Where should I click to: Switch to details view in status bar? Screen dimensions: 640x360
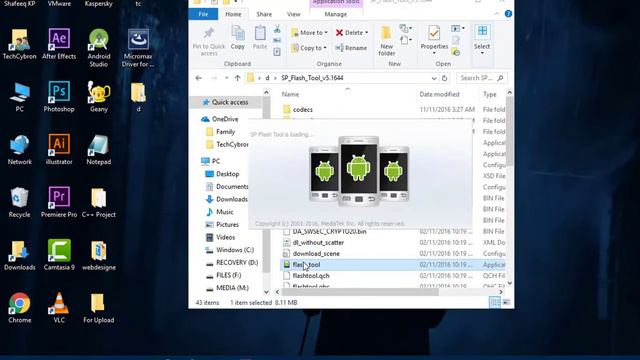pyautogui.click(x=494, y=302)
